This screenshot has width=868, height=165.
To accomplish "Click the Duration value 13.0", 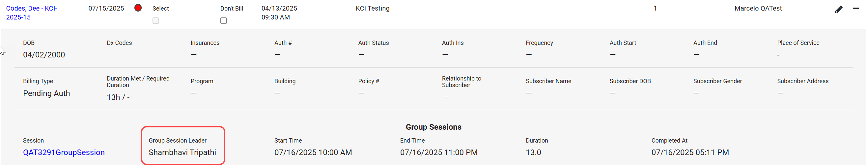I will 533,152.
